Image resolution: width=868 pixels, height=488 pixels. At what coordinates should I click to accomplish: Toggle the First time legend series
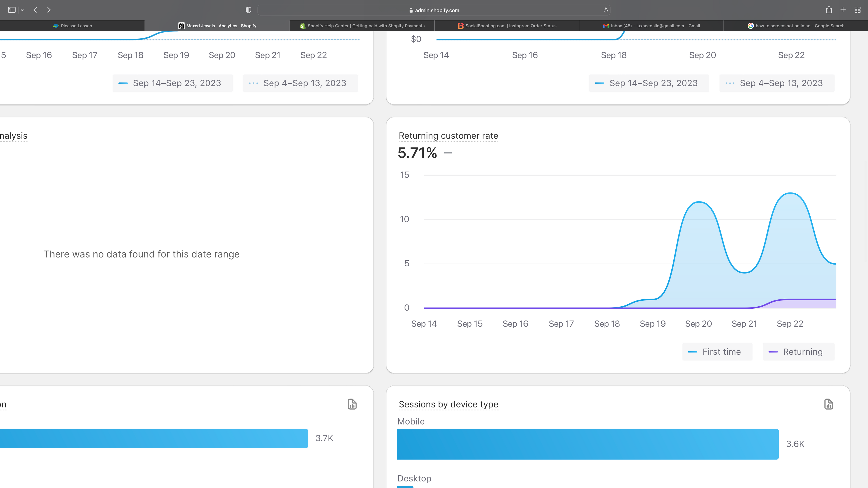717,352
